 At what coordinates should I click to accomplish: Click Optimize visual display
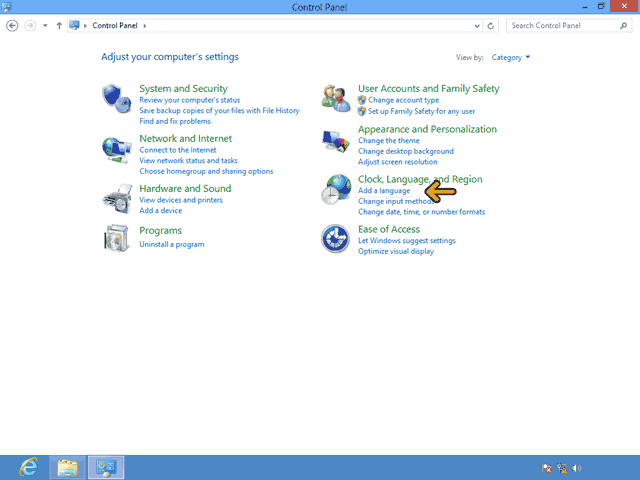point(396,251)
